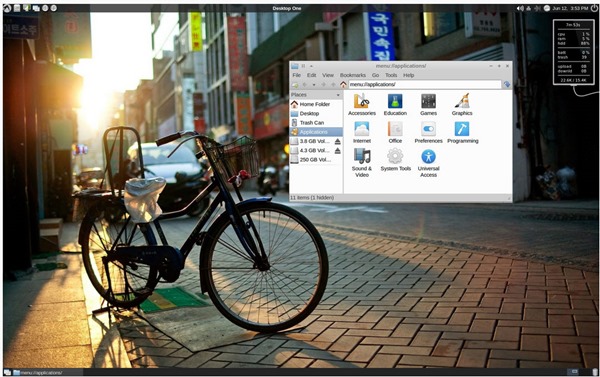The image size is (600, 377).
Task: Open the main menu logo in top panel
Action: click(7, 8)
